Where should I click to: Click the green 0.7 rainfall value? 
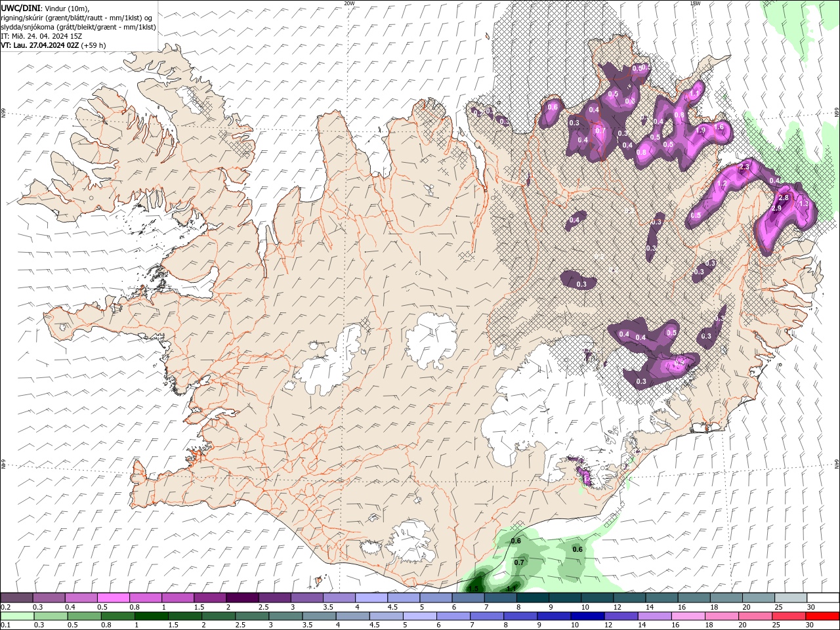[519, 562]
